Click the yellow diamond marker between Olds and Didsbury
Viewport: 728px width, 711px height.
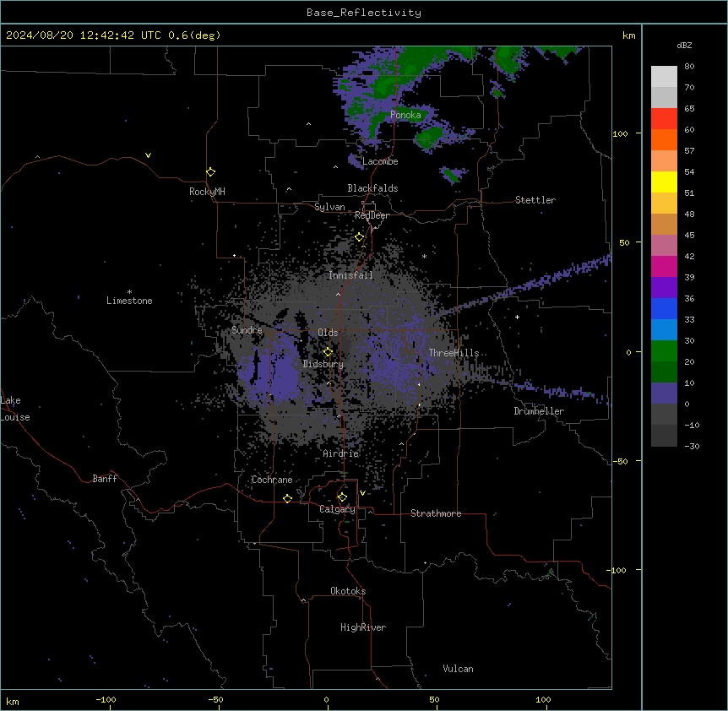tap(328, 352)
